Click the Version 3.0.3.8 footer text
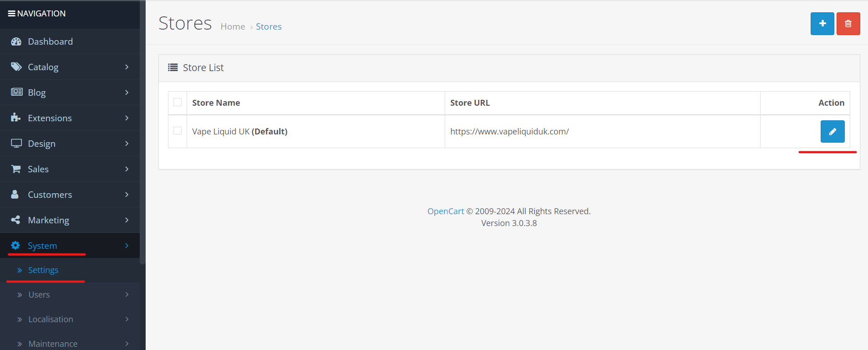This screenshot has width=868, height=350. (509, 223)
